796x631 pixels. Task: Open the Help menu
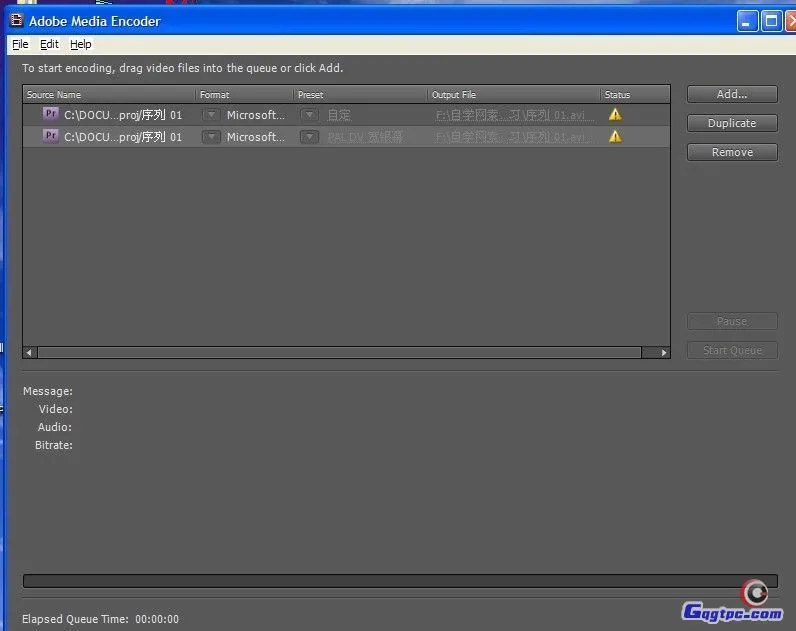coord(80,44)
